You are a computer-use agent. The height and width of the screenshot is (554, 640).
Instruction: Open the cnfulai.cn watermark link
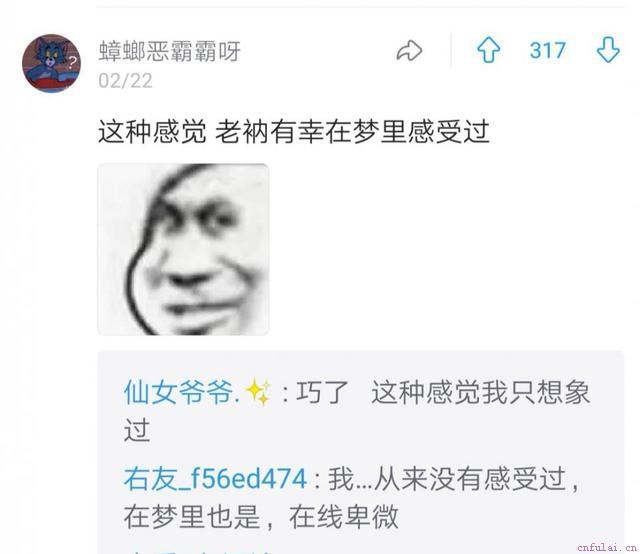[x=608, y=547]
